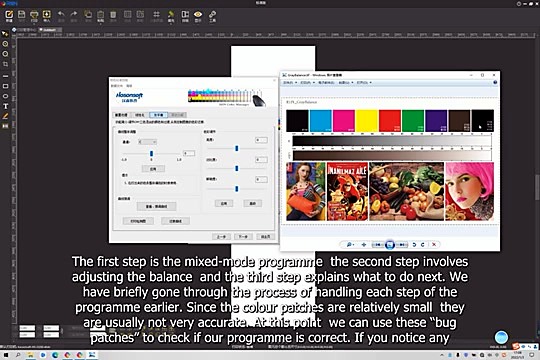The width and height of the screenshot is (540, 360).
Task: Click the third (E-mail) menu in photo viewer
Action: coord(326,83)
